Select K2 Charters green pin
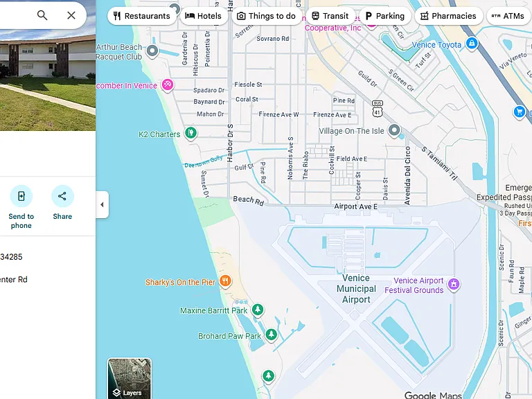 [190, 133]
